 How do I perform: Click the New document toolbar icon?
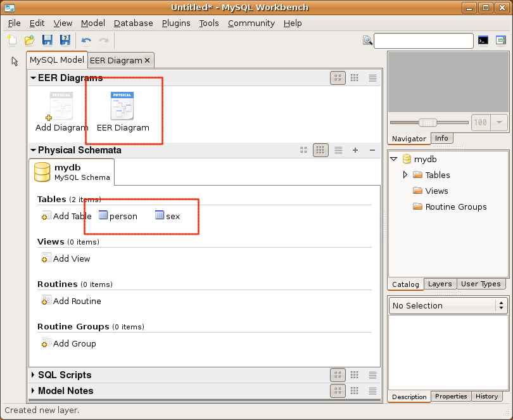pyautogui.click(x=12, y=41)
